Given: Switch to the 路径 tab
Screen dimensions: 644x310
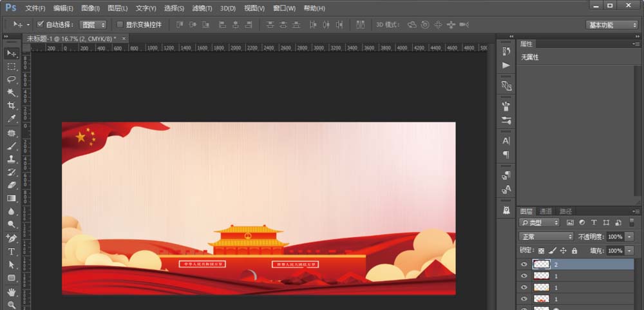Looking at the screenshot, I should 565,211.
